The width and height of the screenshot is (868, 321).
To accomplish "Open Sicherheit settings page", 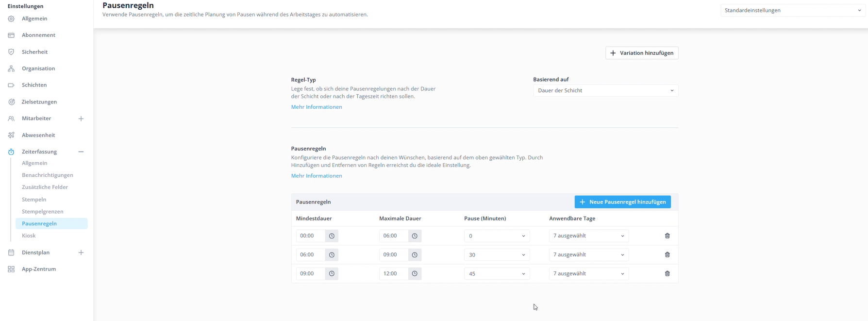I will click(x=34, y=52).
